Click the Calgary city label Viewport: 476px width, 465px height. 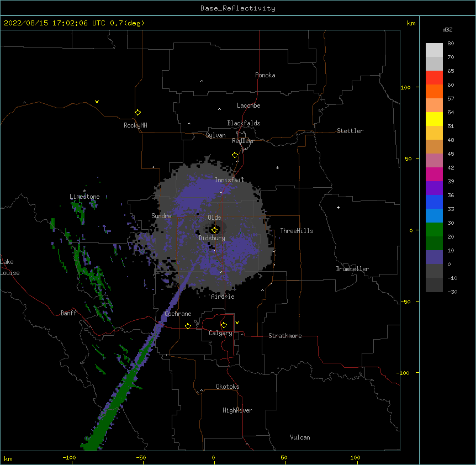click(220, 333)
